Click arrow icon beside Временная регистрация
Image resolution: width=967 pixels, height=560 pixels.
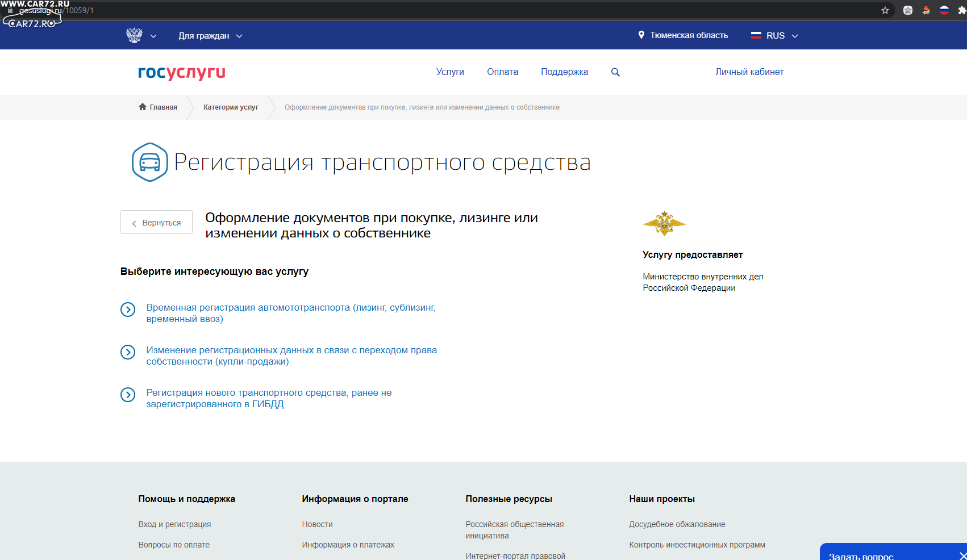click(128, 310)
